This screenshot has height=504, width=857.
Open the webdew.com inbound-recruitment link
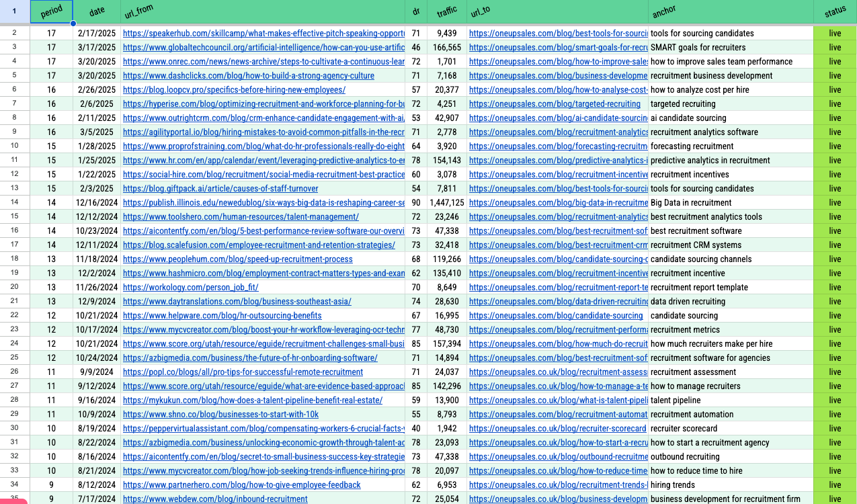(x=215, y=499)
